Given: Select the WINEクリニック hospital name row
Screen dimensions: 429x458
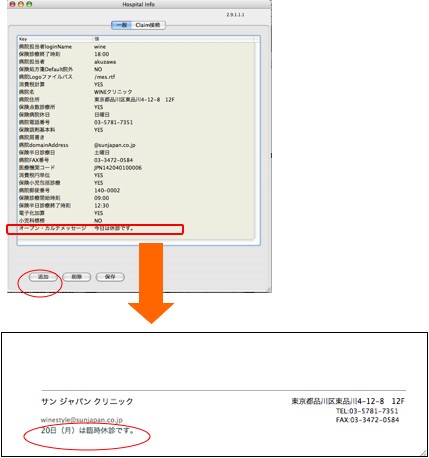Looking at the screenshot, I should pos(136,92).
